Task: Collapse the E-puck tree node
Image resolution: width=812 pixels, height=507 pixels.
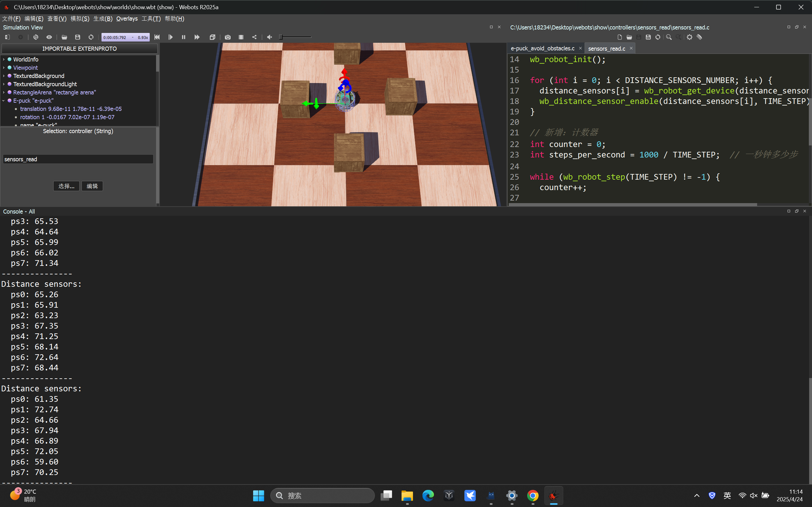Action: click(4, 100)
